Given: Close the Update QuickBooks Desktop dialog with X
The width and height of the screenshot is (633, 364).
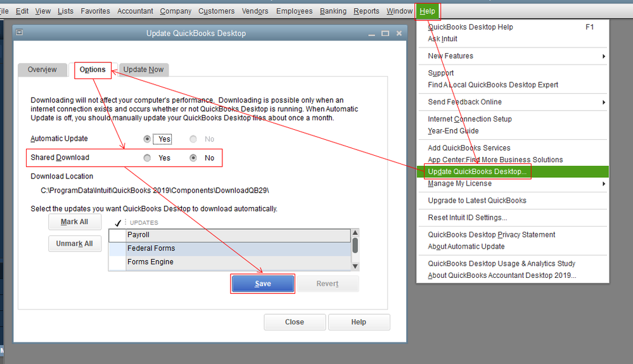Looking at the screenshot, I should (x=399, y=34).
